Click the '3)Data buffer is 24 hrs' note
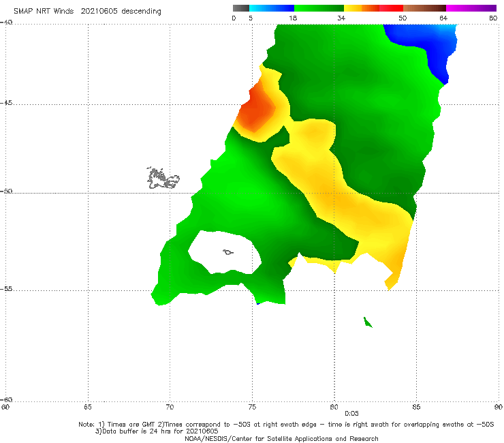Viewport: 504px width, 443px height. [157, 431]
